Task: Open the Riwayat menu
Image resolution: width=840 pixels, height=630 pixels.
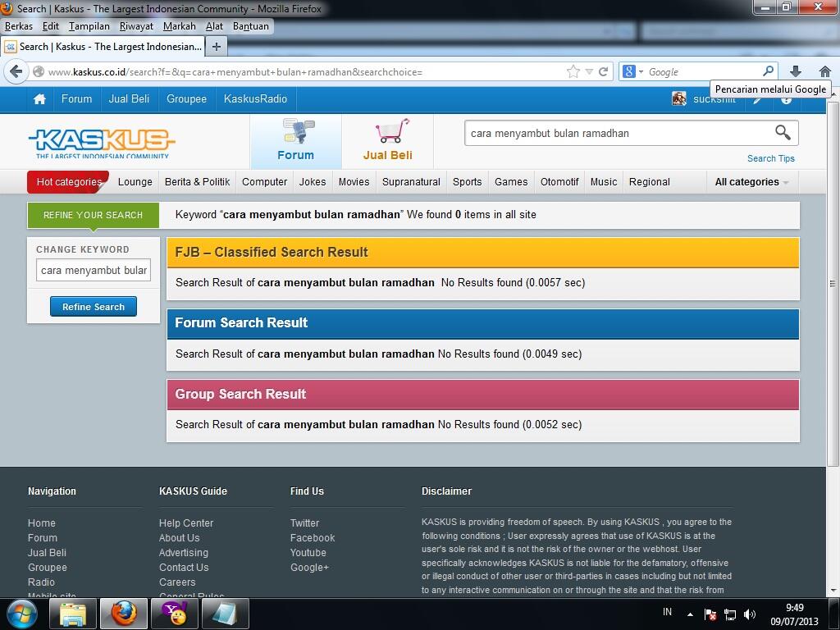Action: tap(136, 26)
